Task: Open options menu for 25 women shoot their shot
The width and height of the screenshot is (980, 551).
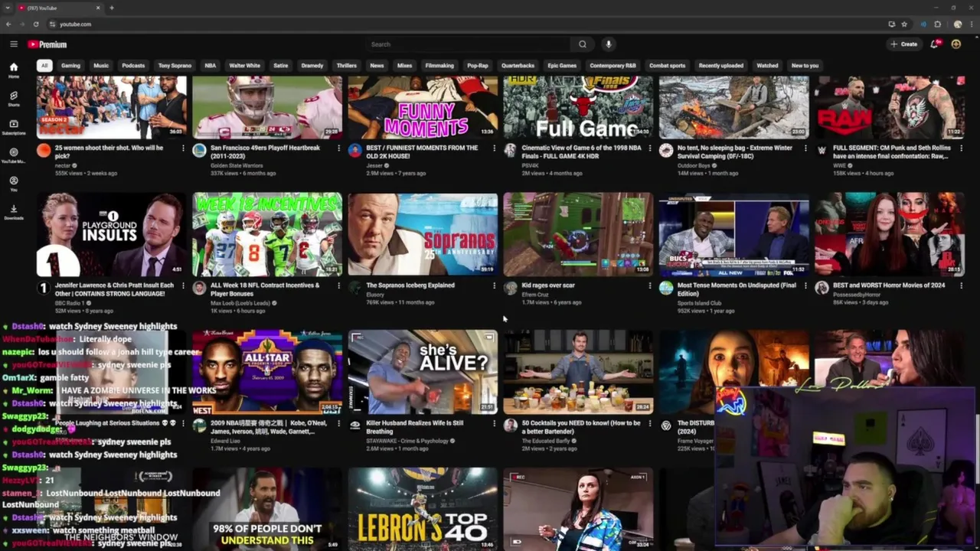Action: coord(183,148)
